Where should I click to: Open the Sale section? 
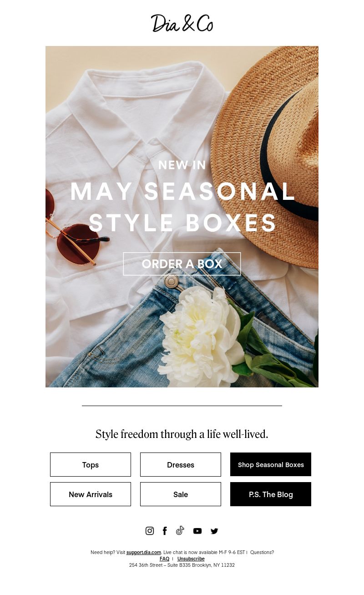pos(181,494)
